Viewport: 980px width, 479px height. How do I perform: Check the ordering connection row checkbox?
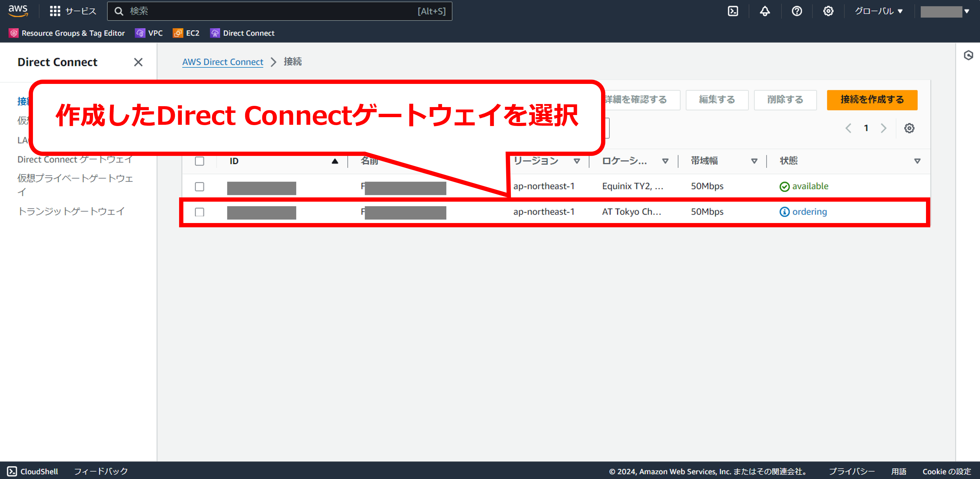(x=199, y=212)
